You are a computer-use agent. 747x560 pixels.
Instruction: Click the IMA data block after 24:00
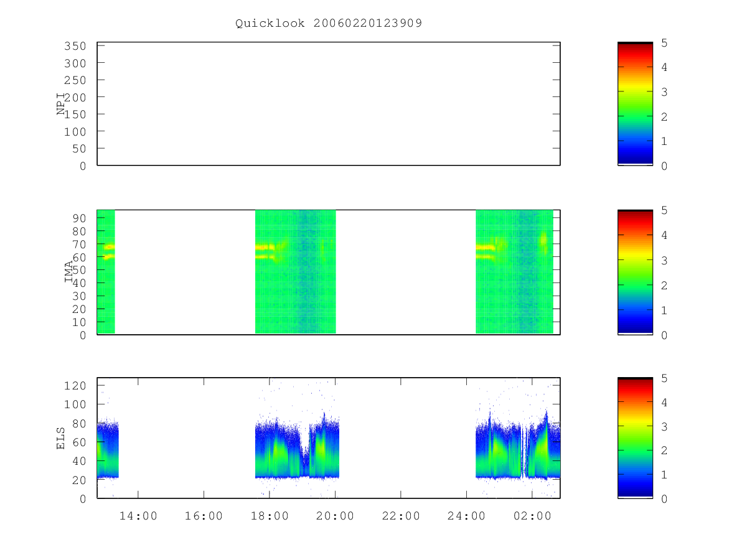[515, 272]
